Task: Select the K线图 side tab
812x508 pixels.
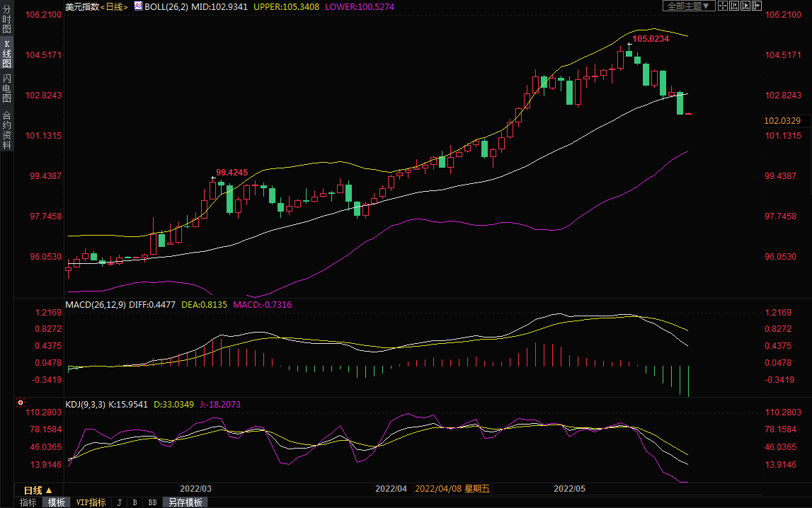Action: coord(6,54)
